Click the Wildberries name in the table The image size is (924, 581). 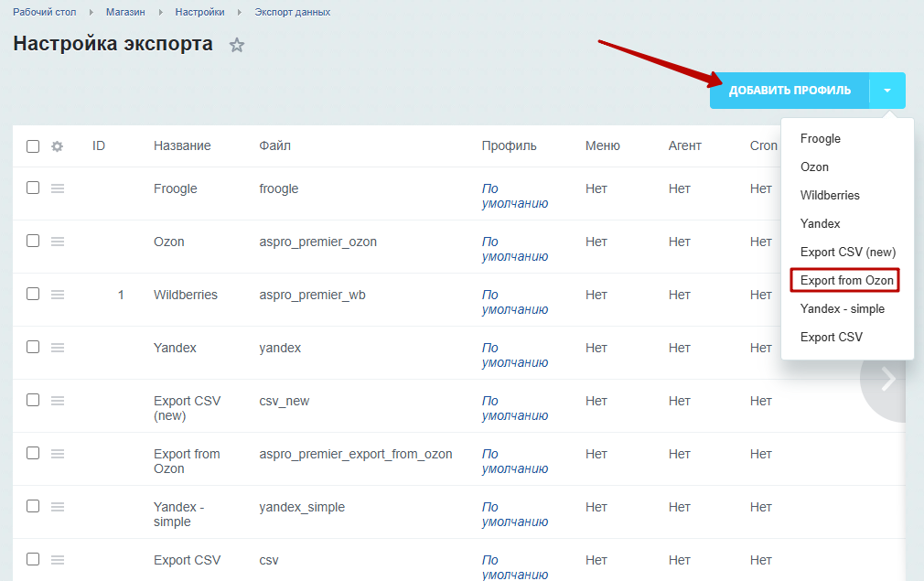186,295
